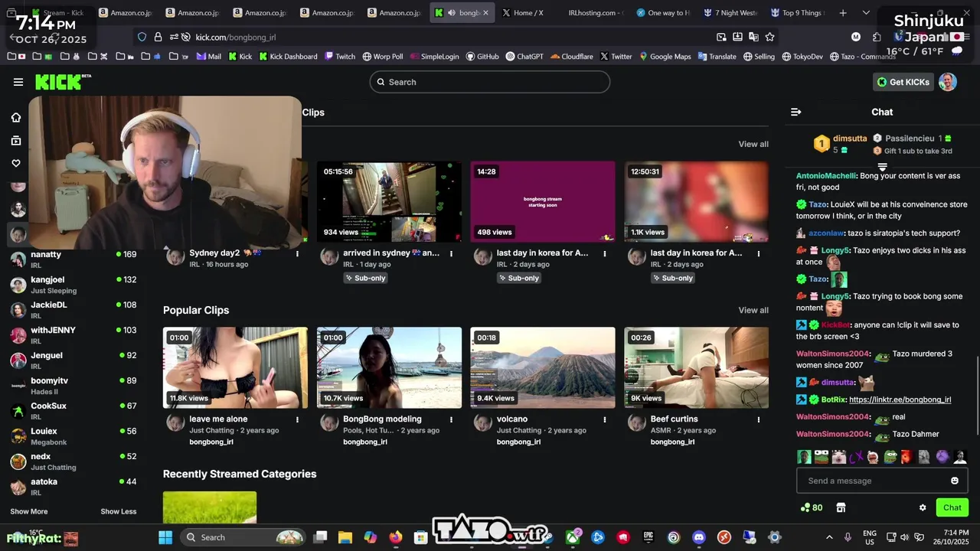Screen dimensions: 980x551
Task: Click the 80 channel points balance
Action: coord(812,507)
